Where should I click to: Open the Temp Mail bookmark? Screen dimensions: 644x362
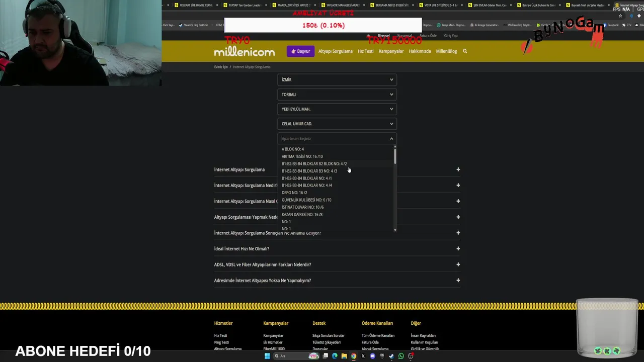pyautogui.click(x=451, y=25)
